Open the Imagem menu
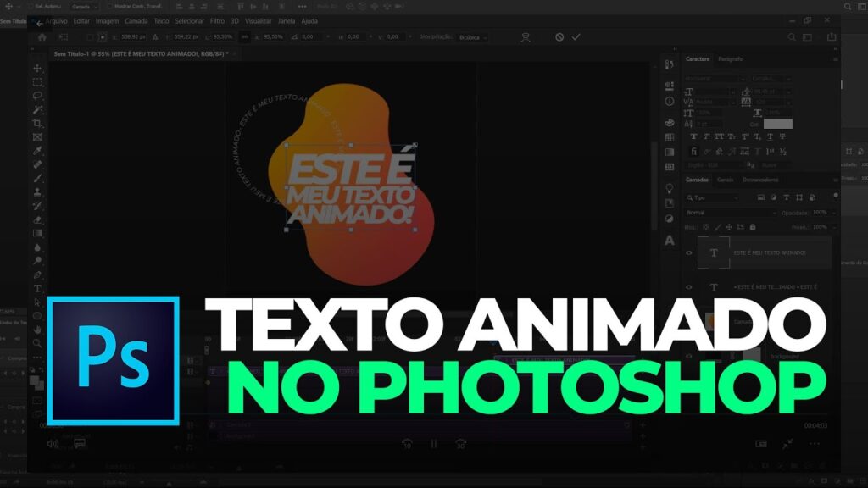The height and width of the screenshot is (488, 868). 108,21
